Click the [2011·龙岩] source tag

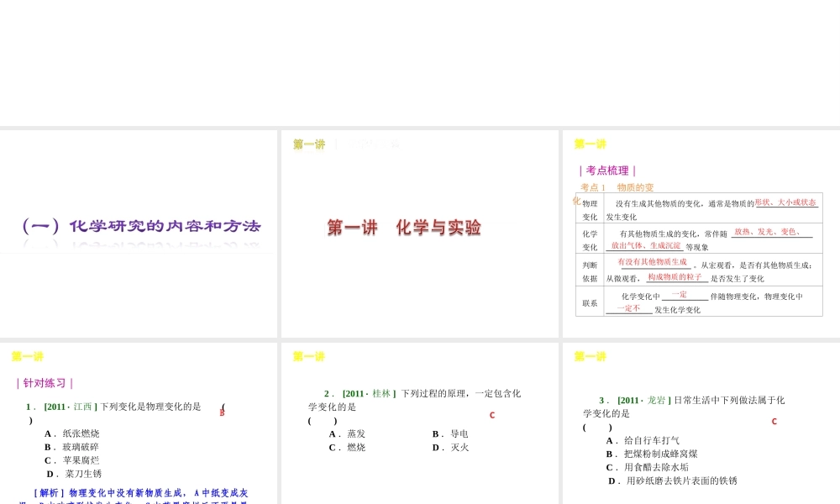(x=644, y=401)
